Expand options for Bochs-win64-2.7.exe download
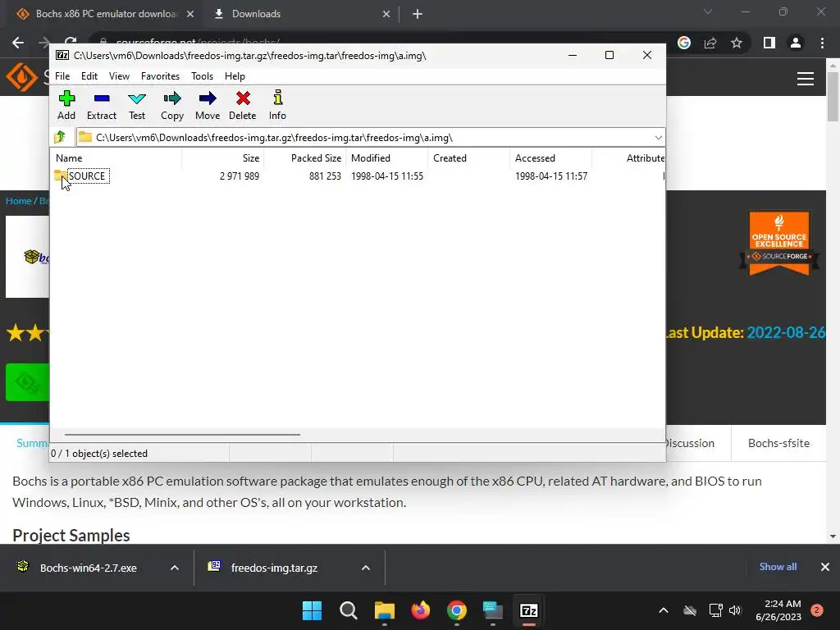Screen dimensions: 840x630 (x=175, y=568)
